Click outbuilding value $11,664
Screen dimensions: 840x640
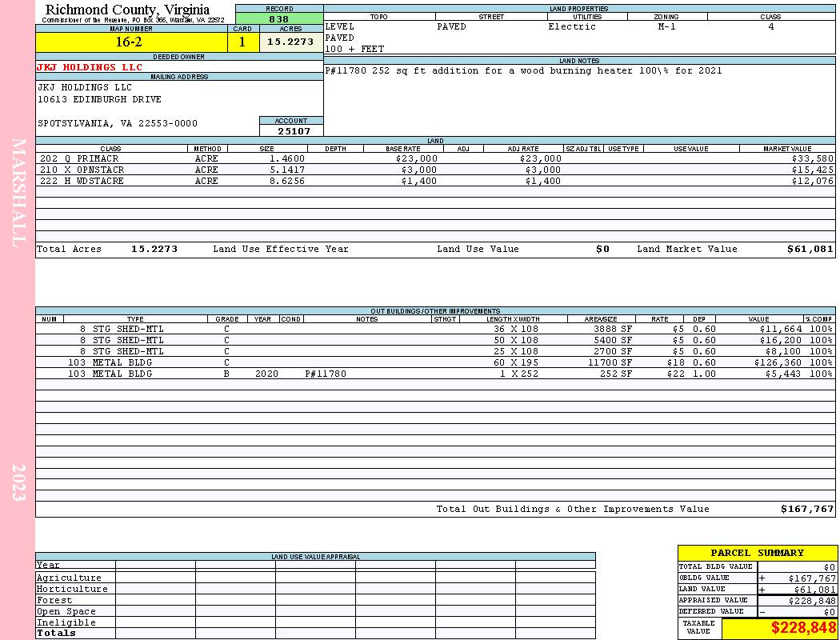781,329
